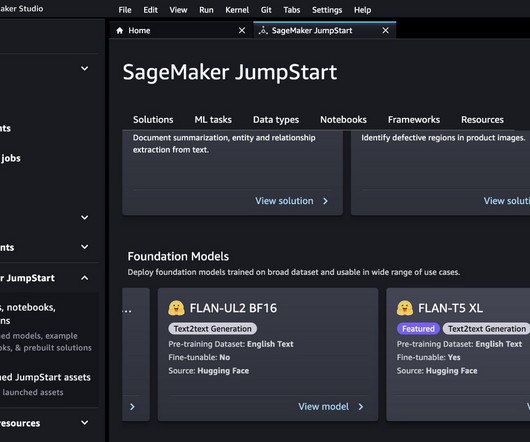Click arrow beside FLAN-UL2 View model

[361, 407]
